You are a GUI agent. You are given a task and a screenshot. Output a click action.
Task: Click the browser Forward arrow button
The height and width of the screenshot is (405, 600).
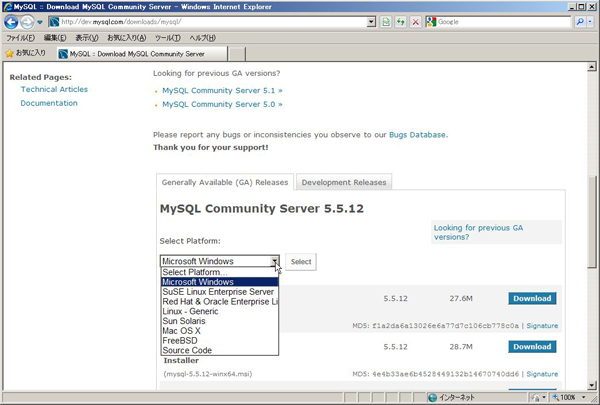(x=27, y=22)
